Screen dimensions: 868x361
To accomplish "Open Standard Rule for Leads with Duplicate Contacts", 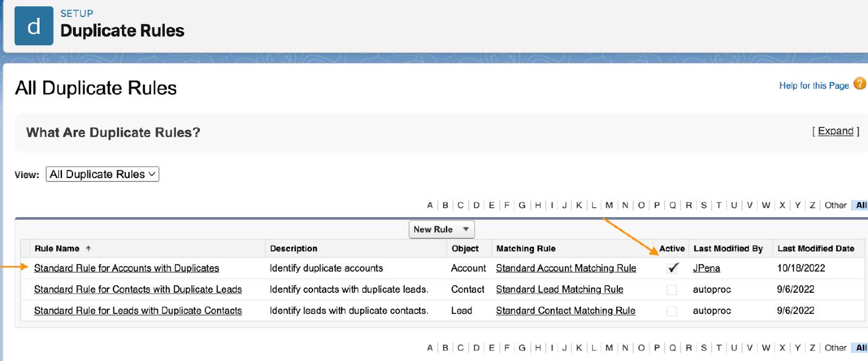I will tap(138, 311).
